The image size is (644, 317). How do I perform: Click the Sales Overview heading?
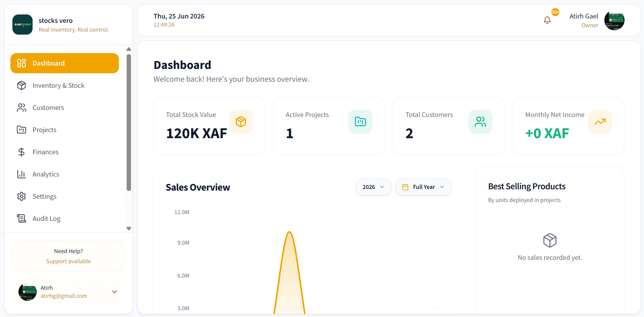point(198,187)
